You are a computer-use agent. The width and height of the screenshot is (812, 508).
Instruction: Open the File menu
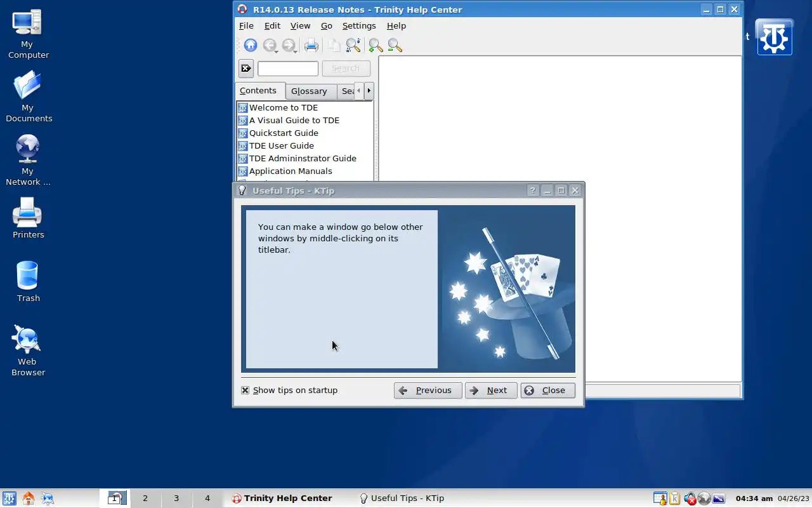[246, 26]
